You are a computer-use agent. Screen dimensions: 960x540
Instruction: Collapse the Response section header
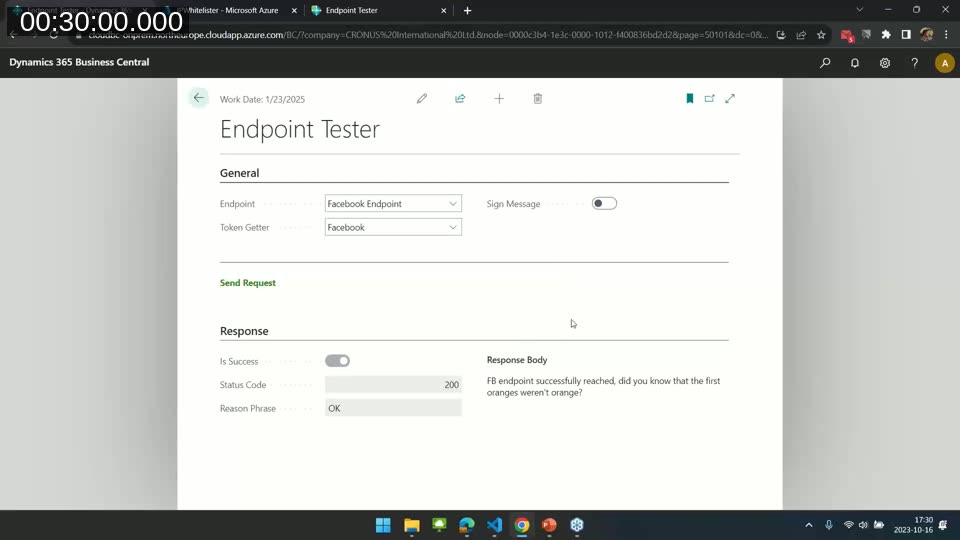pyautogui.click(x=244, y=331)
